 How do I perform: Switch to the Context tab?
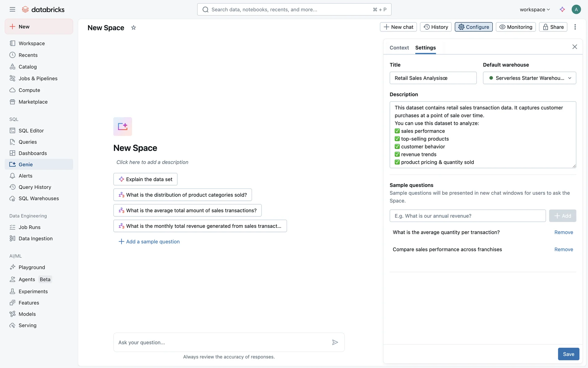pos(399,48)
